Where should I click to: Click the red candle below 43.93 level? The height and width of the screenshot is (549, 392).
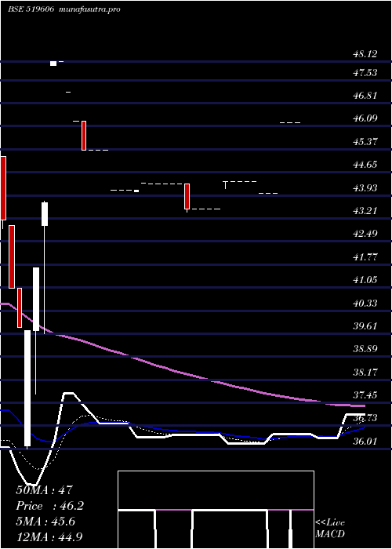coord(187,196)
